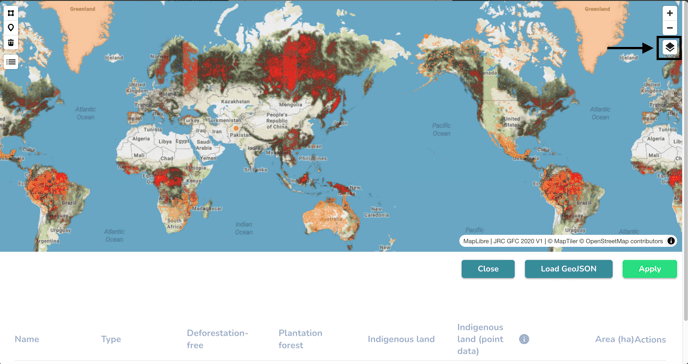Click the Plantation forest column header
This screenshot has height=364, width=688.
pyautogui.click(x=300, y=339)
